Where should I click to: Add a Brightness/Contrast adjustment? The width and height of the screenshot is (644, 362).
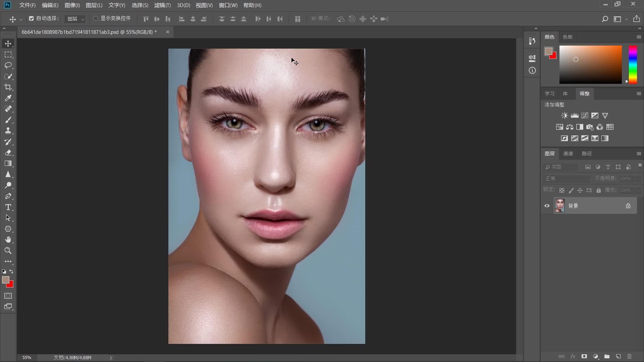[x=565, y=116]
